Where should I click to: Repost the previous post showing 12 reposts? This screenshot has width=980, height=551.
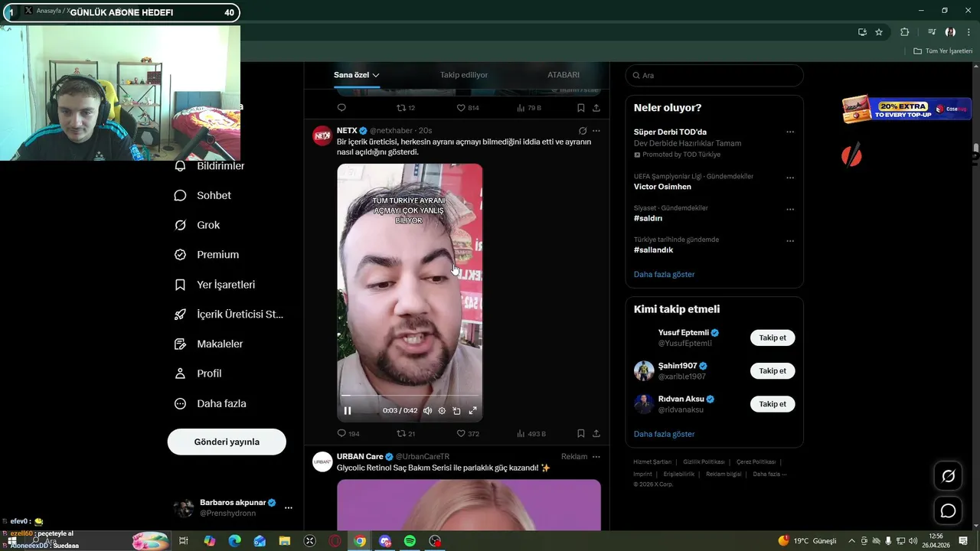[x=406, y=108]
